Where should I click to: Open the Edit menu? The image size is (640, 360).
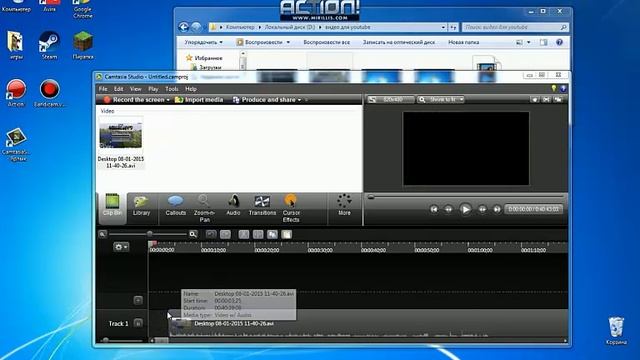click(x=118, y=89)
